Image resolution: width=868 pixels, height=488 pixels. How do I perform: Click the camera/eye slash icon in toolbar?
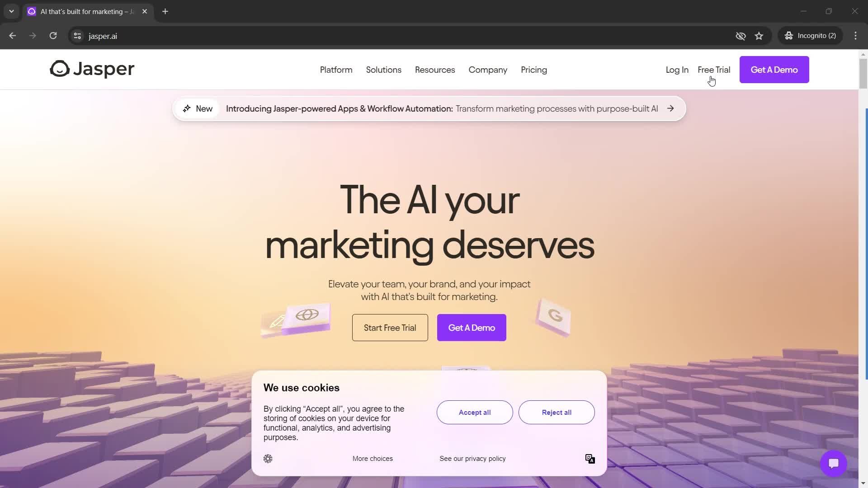click(x=741, y=36)
